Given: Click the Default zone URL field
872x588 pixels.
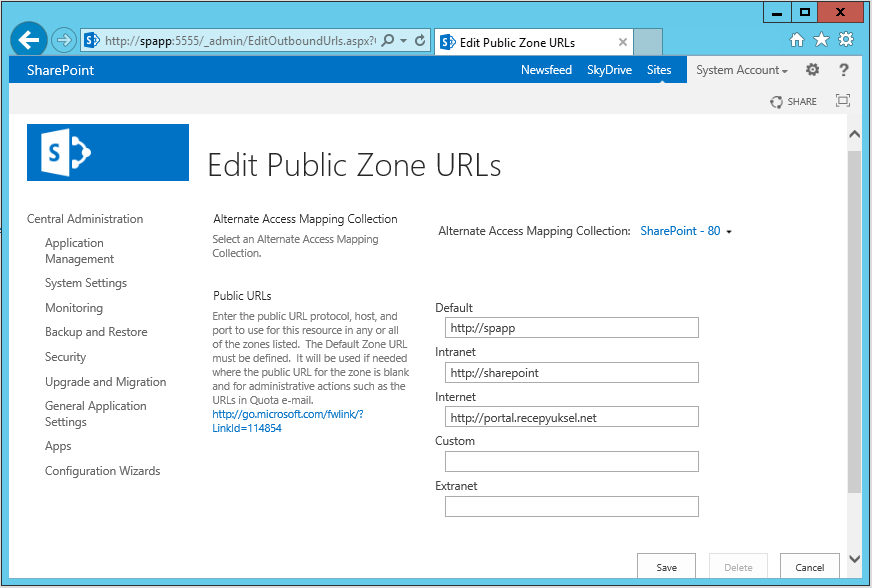Looking at the screenshot, I should (572, 328).
